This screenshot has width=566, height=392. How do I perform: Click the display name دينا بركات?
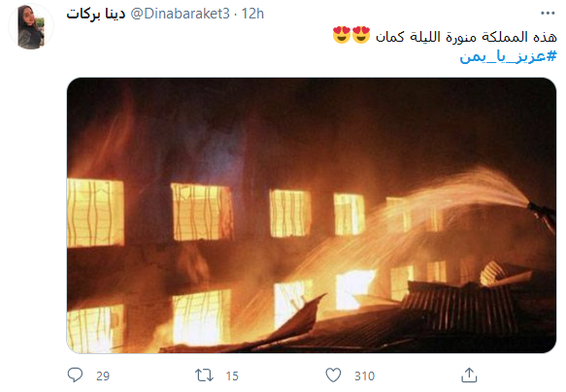96,14
